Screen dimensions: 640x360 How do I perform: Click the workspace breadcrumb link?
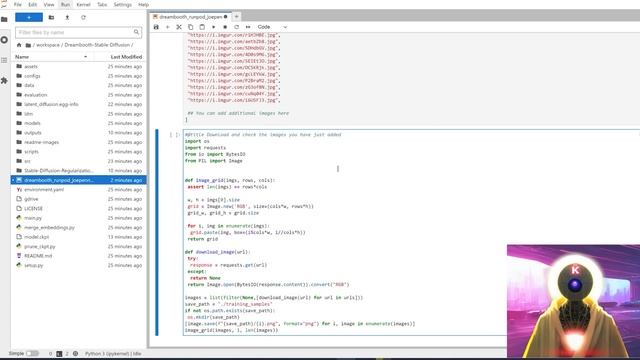coord(48,45)
